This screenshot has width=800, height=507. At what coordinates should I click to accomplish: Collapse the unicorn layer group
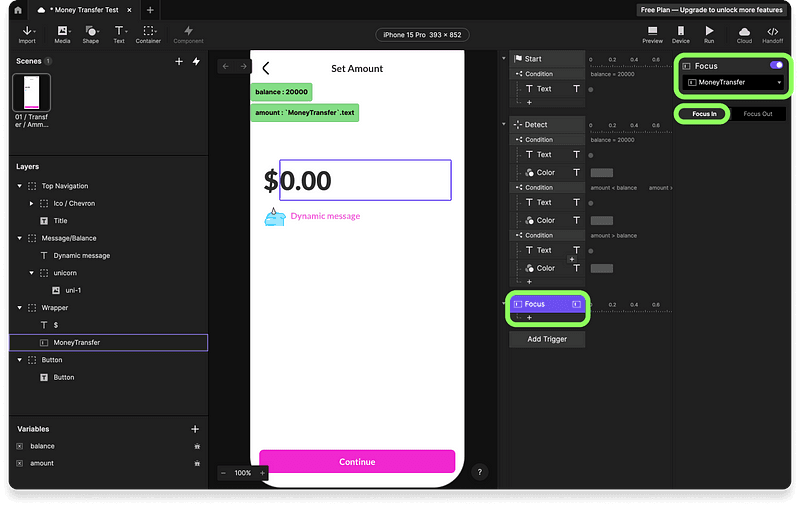tap(31, 273)
